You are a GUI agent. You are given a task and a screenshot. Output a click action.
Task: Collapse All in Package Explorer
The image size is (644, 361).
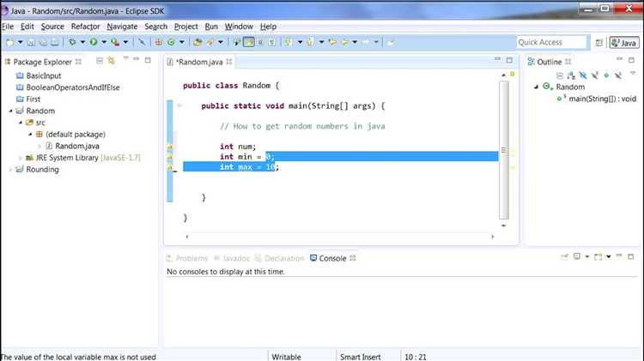pos(100,61)
